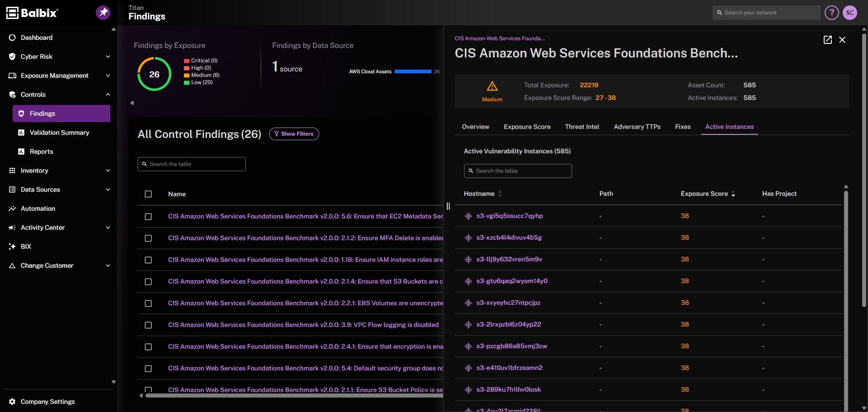Click the Medium severity warning icon
The height and width of the screenshot is (412, 868).
[492, 86]
